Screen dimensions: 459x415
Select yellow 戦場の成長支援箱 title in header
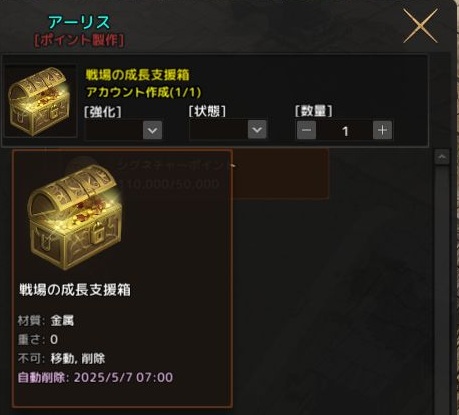pos(137,75)
